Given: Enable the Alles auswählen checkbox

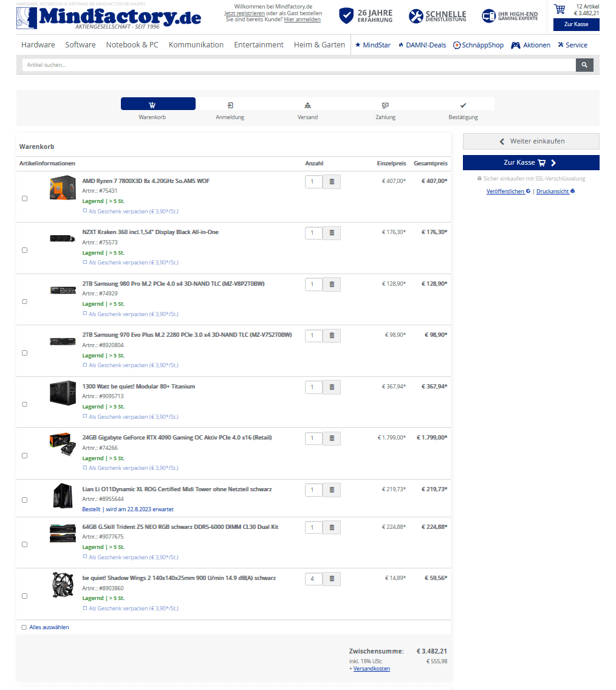Looking at the screenshot, I should (24, 627).
